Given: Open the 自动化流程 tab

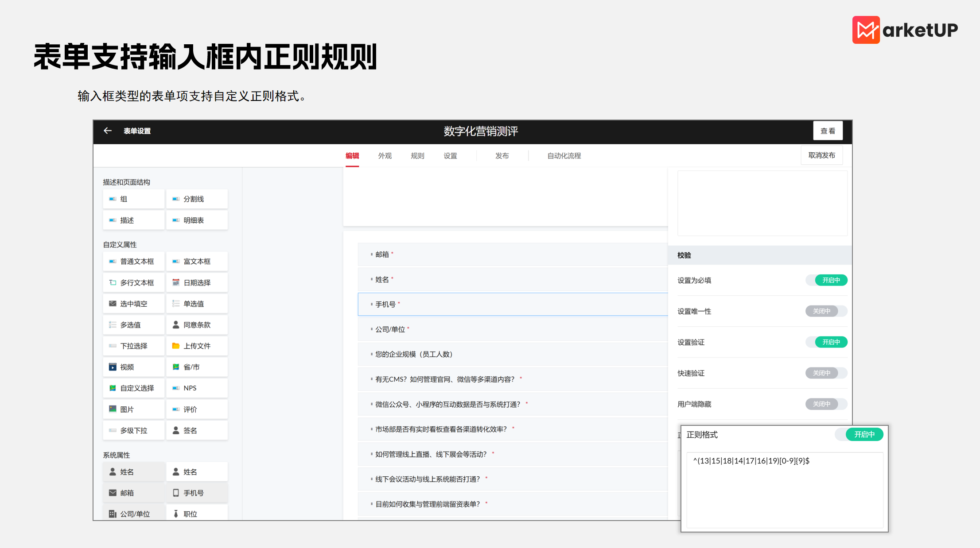Looking at the screenshot, I should coord(564,155).
